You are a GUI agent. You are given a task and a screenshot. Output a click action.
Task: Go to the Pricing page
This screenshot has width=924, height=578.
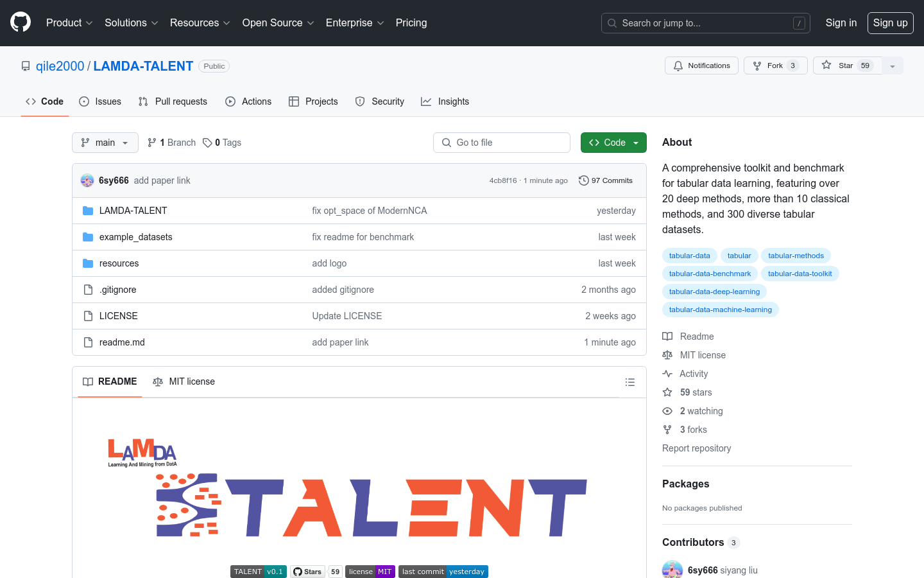pyautogui.click(x=411, y=22)
